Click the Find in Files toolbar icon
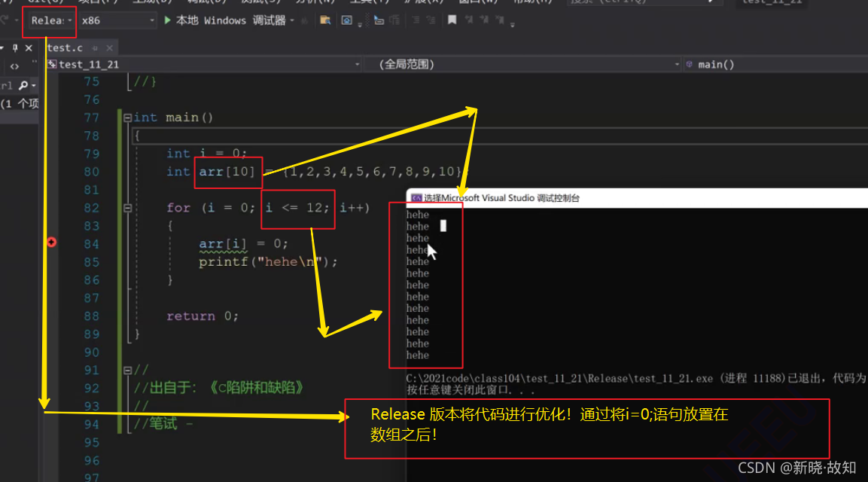 click(325, 20)
